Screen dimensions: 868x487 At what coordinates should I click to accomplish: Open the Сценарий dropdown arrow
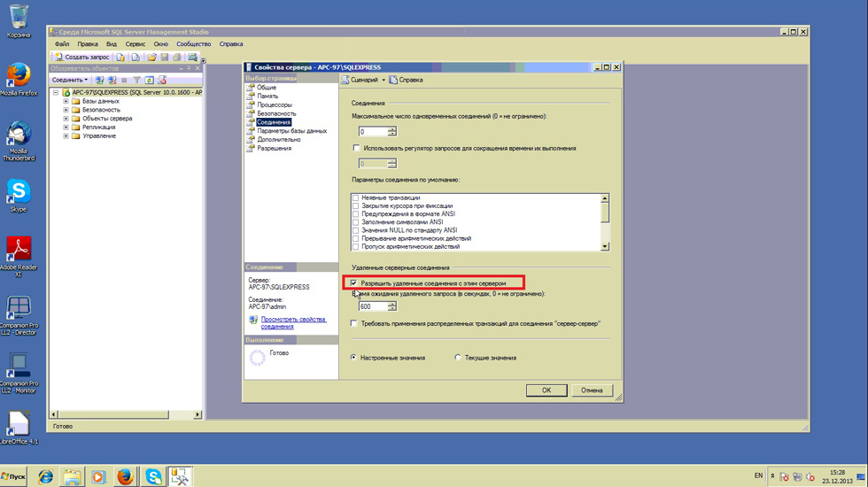click(384, 80)
